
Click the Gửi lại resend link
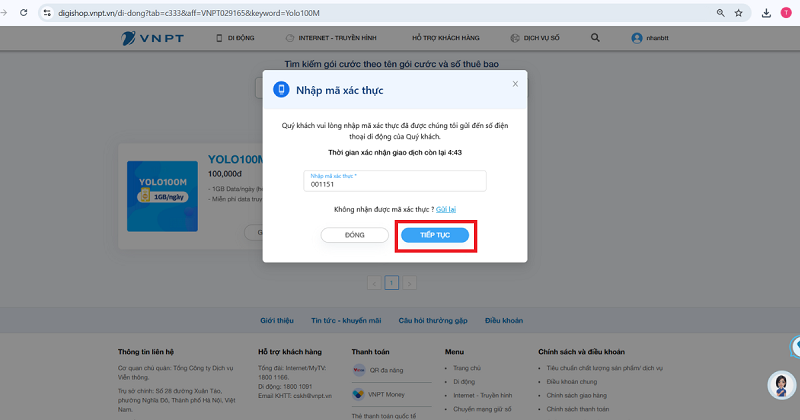click(446, 209)
